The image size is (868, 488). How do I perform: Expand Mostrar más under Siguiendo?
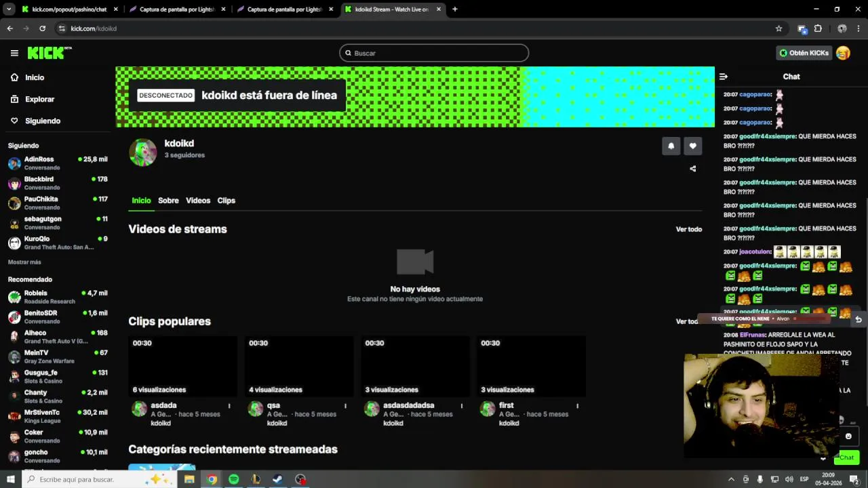pos(24,262)
